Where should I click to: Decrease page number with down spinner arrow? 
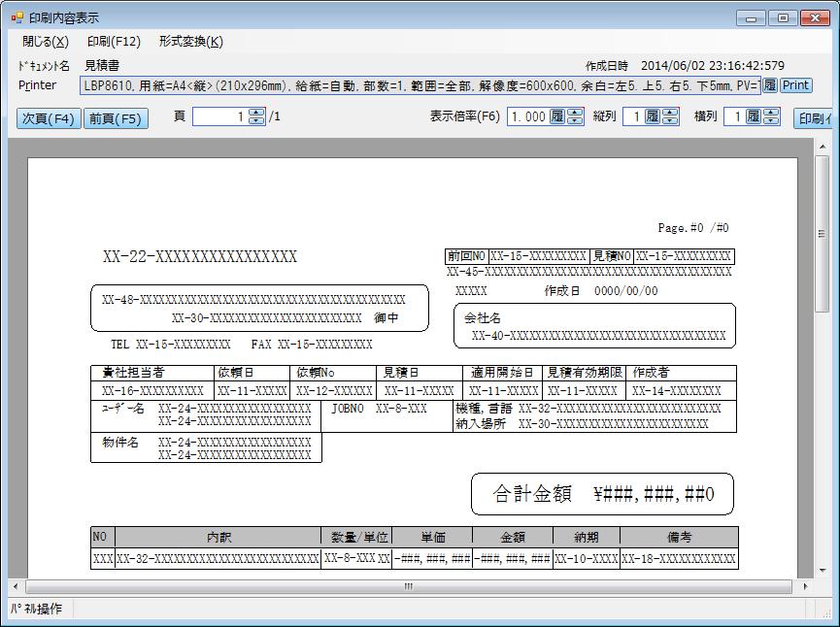pyautogui.click(x=256, y=121)
